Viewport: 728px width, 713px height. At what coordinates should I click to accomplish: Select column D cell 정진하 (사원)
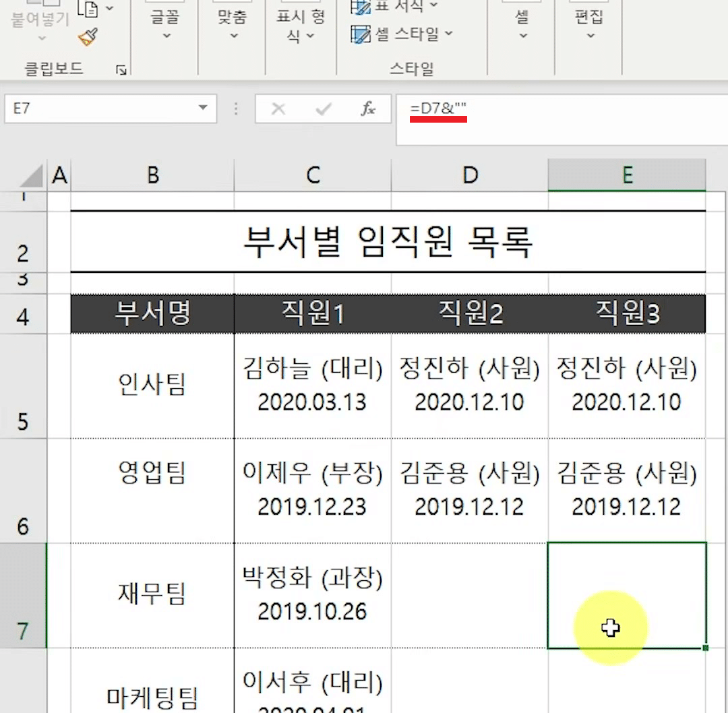point(470,385)
